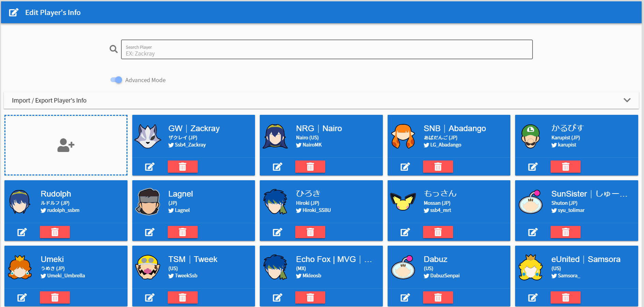Delete the Karupist player
Image resolution: width=644 pixels, height=307 pixels.
566,167
